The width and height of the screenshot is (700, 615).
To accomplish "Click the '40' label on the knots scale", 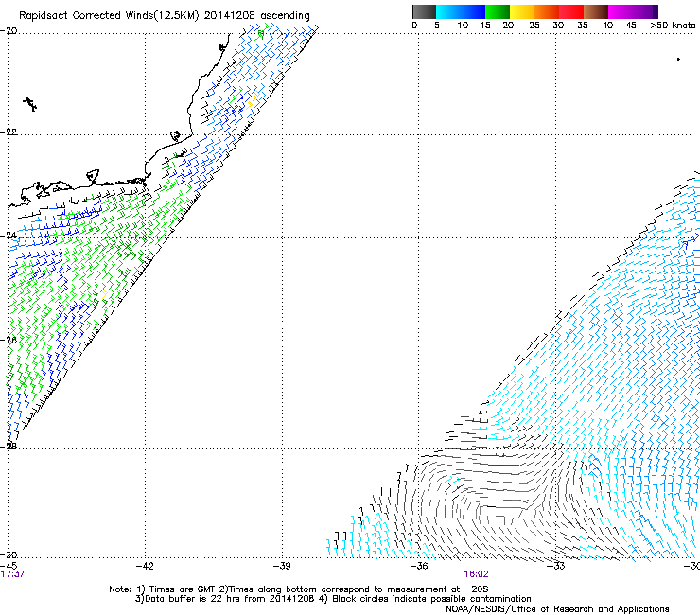I will pyautogui.click(x=607, y=25).
